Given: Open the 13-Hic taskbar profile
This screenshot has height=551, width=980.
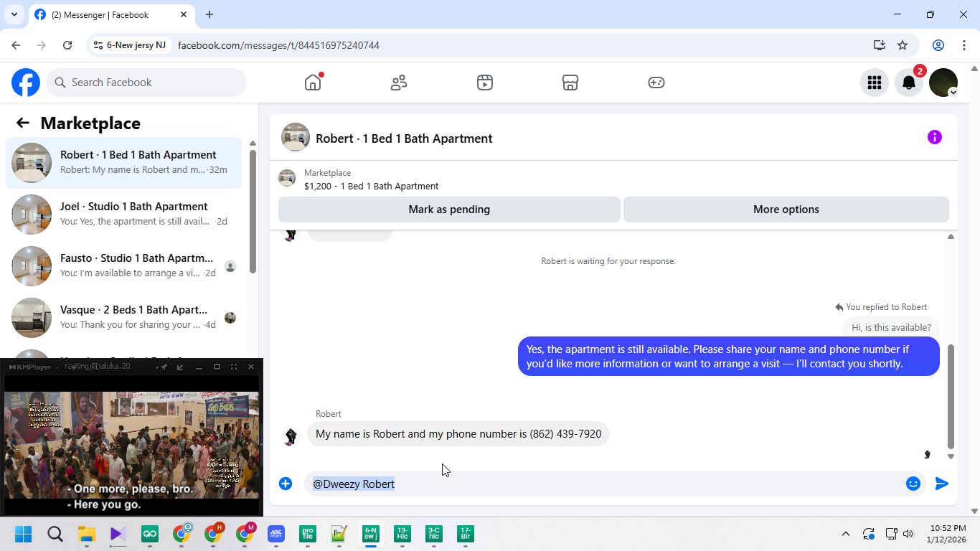Looking at the screenshot, I should coord(402,534).
